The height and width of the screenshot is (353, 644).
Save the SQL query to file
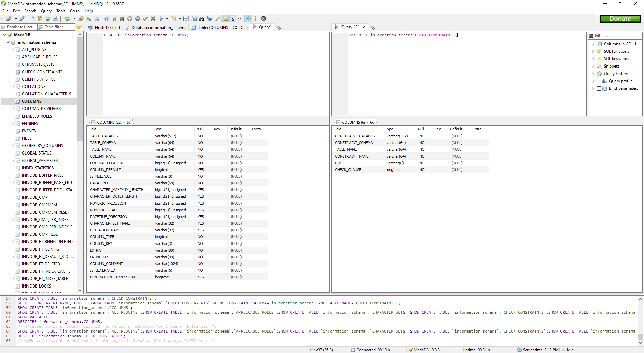(186, 19)
